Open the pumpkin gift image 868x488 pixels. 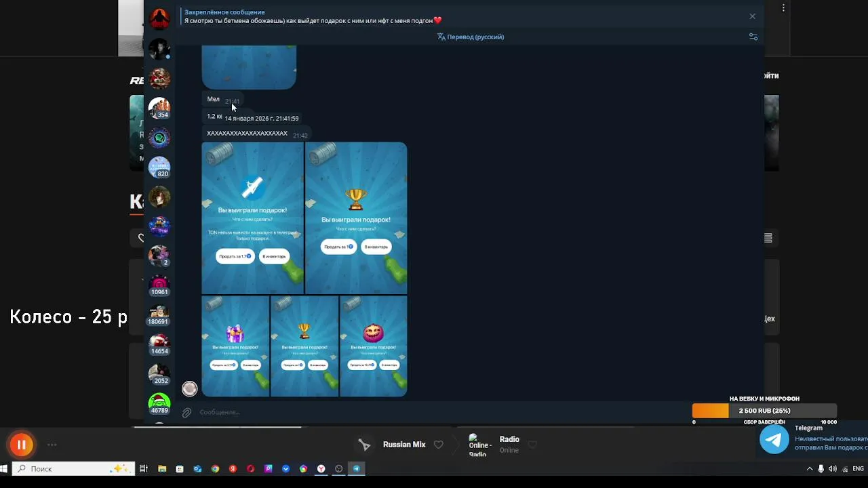(x=374, y=346)
